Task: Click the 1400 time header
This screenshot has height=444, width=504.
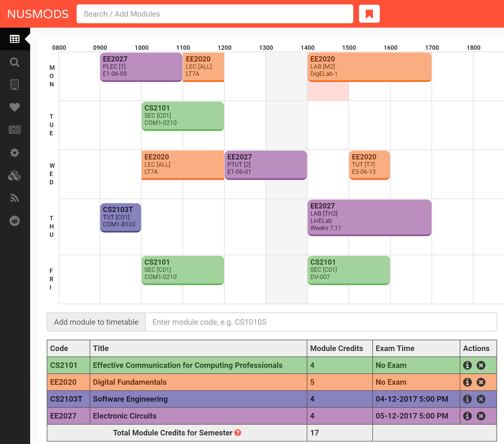Action: [308, 48]
